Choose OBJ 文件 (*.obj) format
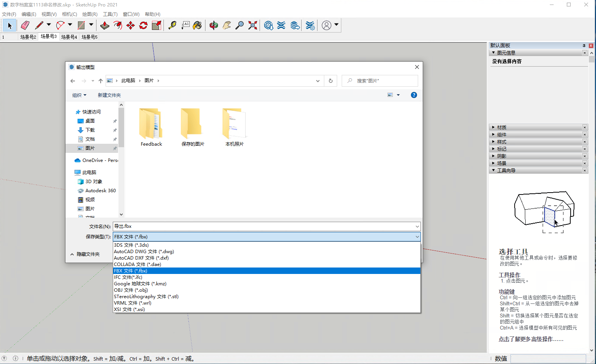Screen dimensions: 596x364 pos(267,290)
